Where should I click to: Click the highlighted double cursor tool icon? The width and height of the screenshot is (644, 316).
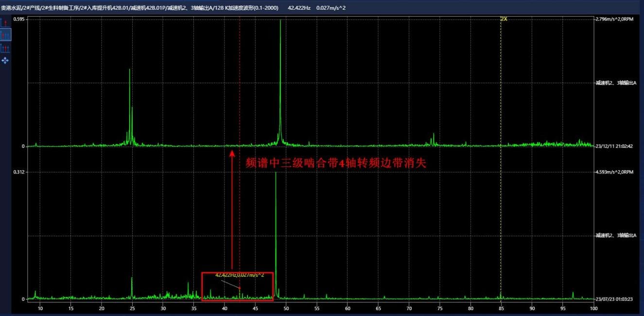tap(5, 35)
